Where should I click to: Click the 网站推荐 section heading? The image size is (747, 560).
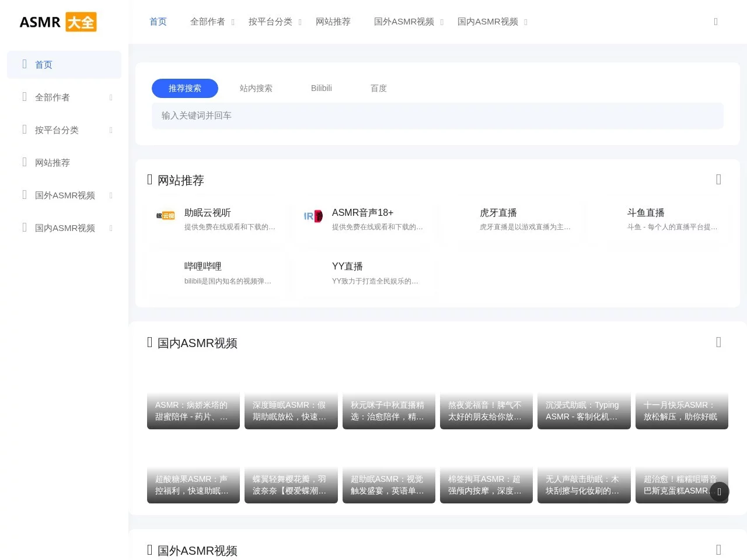pyautogui.click(x=181, y=180)
